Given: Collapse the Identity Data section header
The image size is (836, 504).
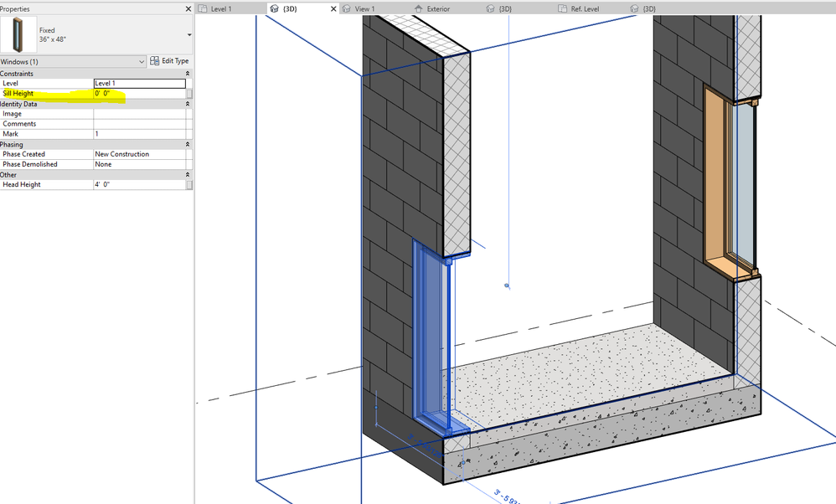Looking at the screenshot, I should (188, 103).
